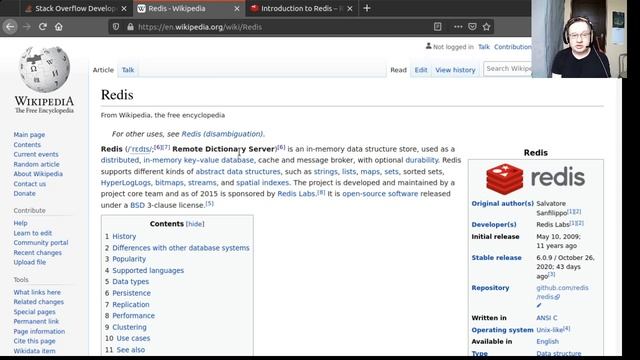This screenshot has width=640, height=360.
Task: Open the Help link
Action: coord(20,223)
